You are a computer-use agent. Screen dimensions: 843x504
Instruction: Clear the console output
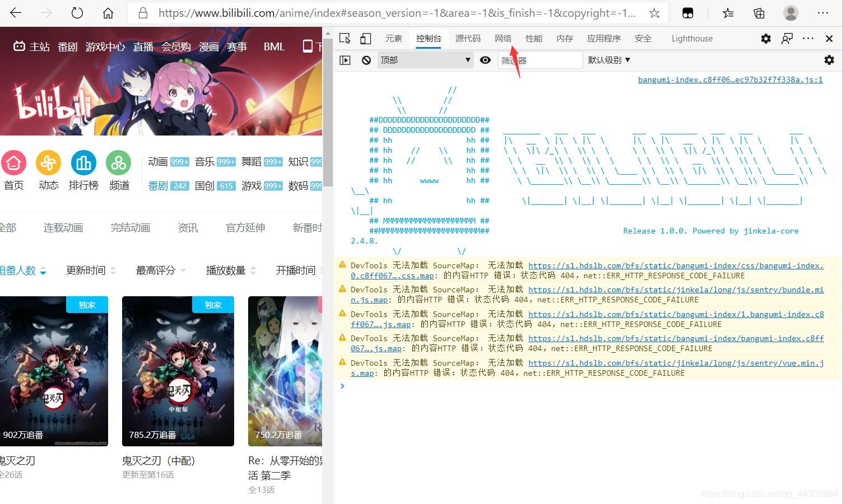tap(366, 60)
